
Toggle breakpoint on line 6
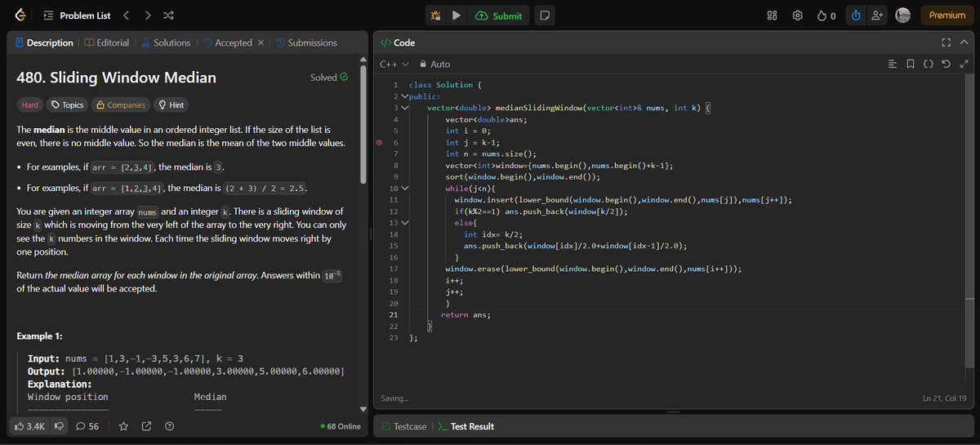pos(378,142)
